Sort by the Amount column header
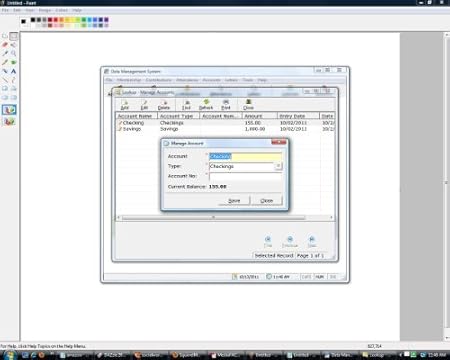 pos(260,116)
